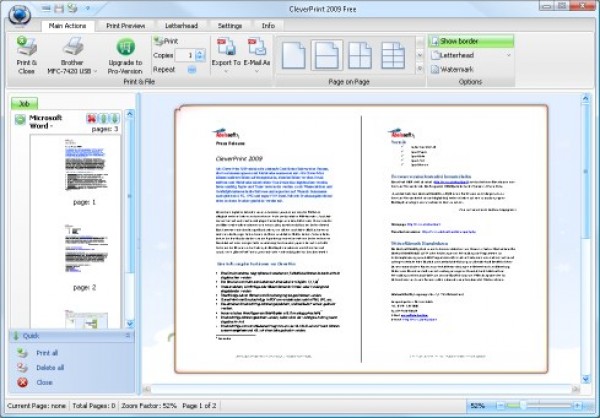Click the job list scrollbar down arrow

coord(130,324)
